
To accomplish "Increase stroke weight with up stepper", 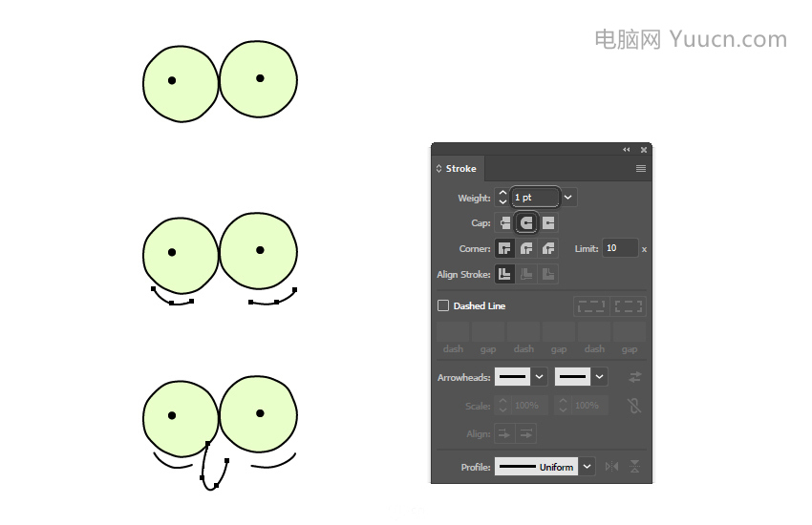I will click(502, 193).
